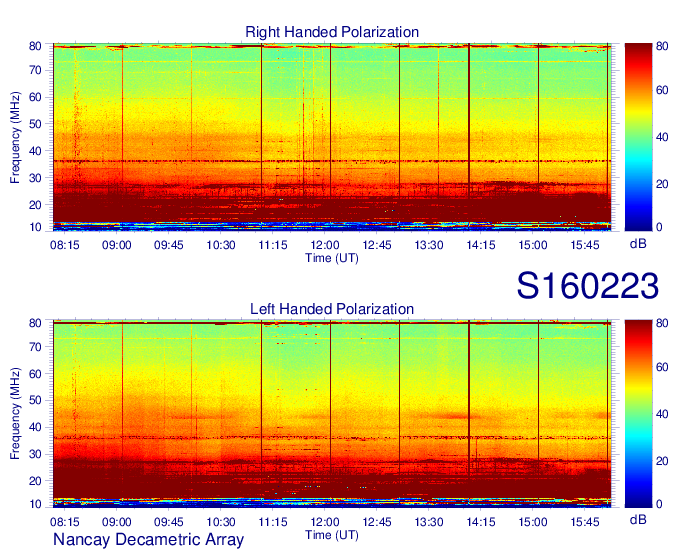Click the color scale bar beside the Right Handed plot
Image resolution: width=680 pixels, height=552 pixels.
point(638,137)
